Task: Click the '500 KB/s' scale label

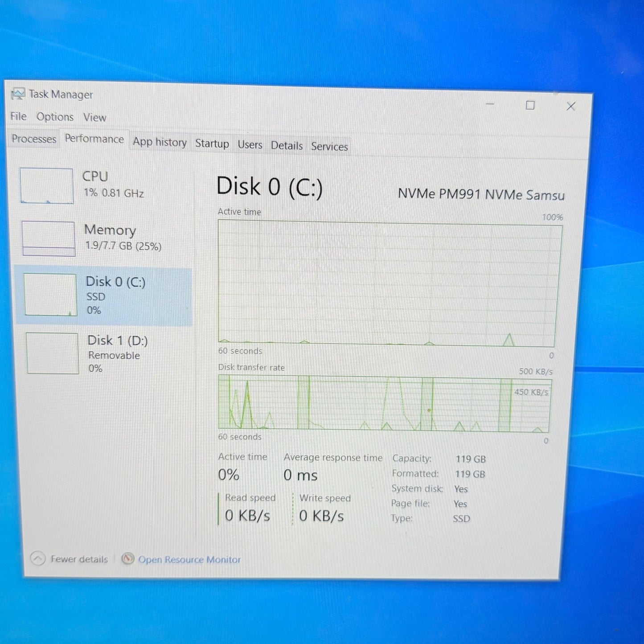Action: click(x=536, y=371)
